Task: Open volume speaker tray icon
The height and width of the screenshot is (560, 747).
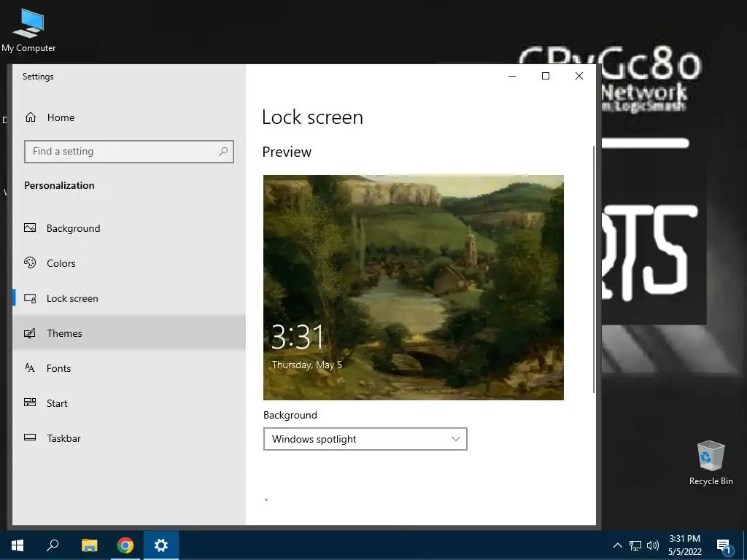Action: pyautogui.click(x=653, y=545)
